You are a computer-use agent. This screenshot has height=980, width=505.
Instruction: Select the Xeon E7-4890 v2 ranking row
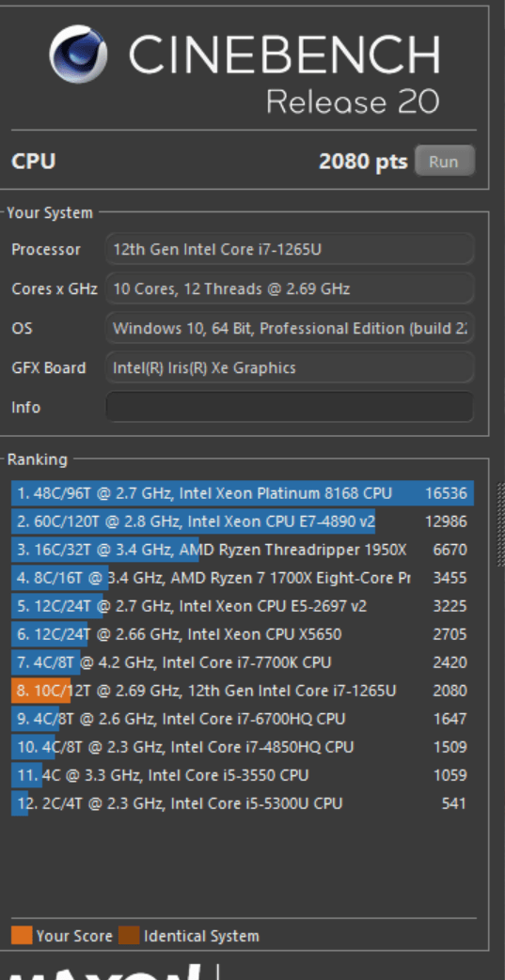[x=243, y=521]
